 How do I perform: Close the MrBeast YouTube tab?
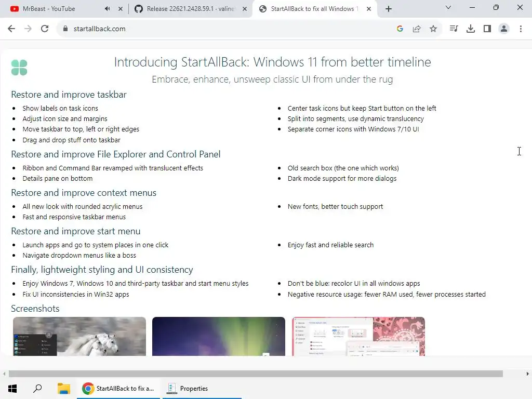pyautogui.click(x=120, y=9)
